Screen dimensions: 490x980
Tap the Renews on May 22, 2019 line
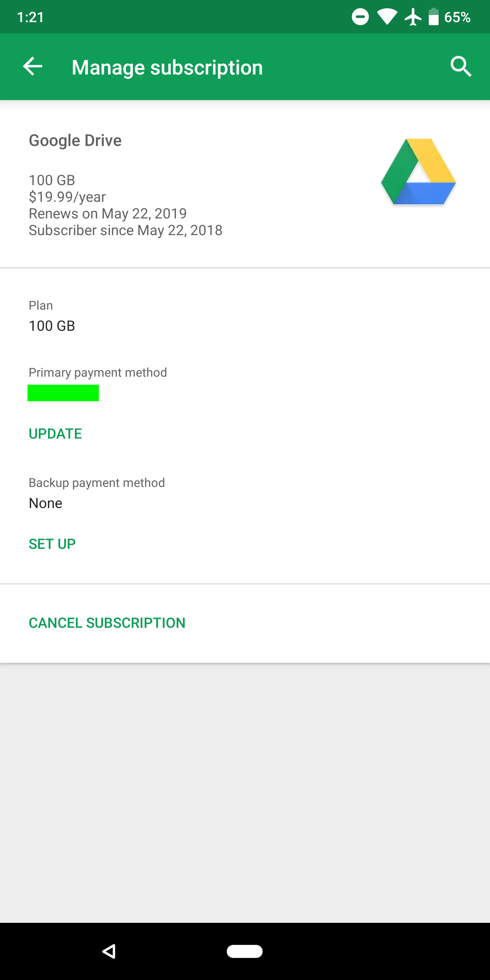[x=108, y=214]
